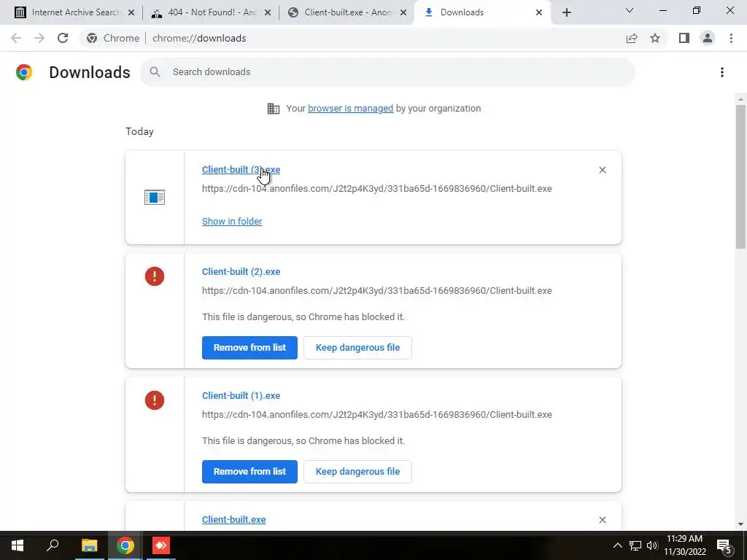Close the Client-built.exe AnonFiles tab

tap(403, 12)
